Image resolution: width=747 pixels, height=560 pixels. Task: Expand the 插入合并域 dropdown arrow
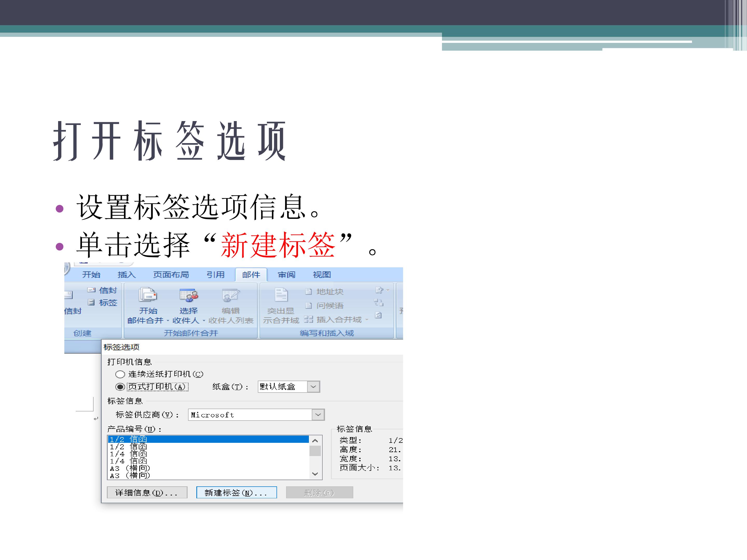366,319
